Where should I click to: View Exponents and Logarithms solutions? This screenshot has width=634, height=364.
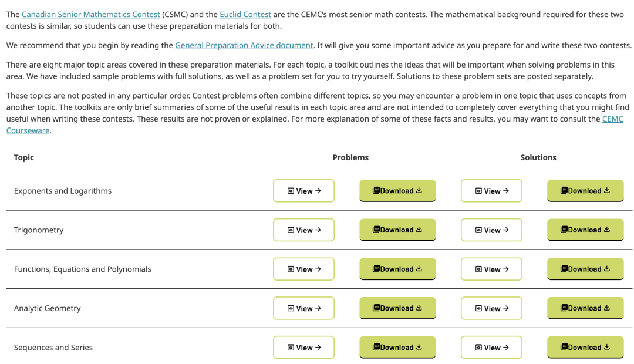[x=491, y=191]
